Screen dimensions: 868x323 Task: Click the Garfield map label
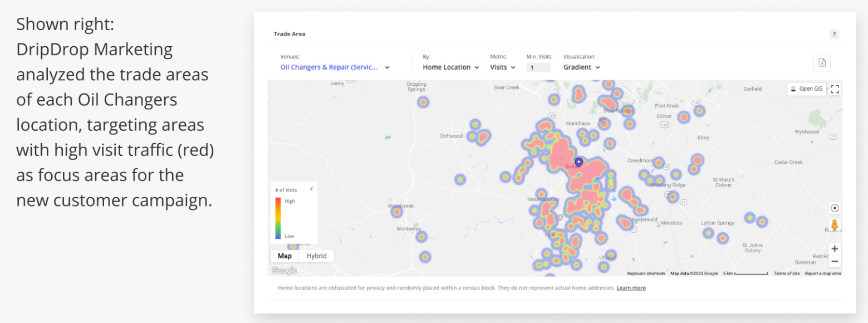(752, 89)
